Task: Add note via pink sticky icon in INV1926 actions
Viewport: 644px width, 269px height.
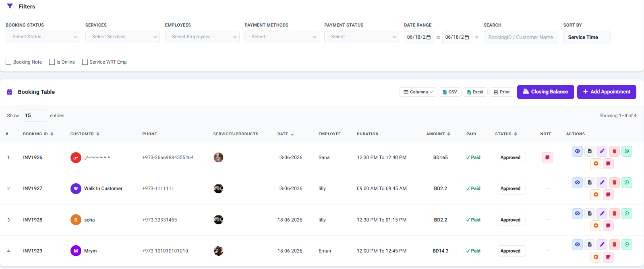Action: (x=608, y=163)
